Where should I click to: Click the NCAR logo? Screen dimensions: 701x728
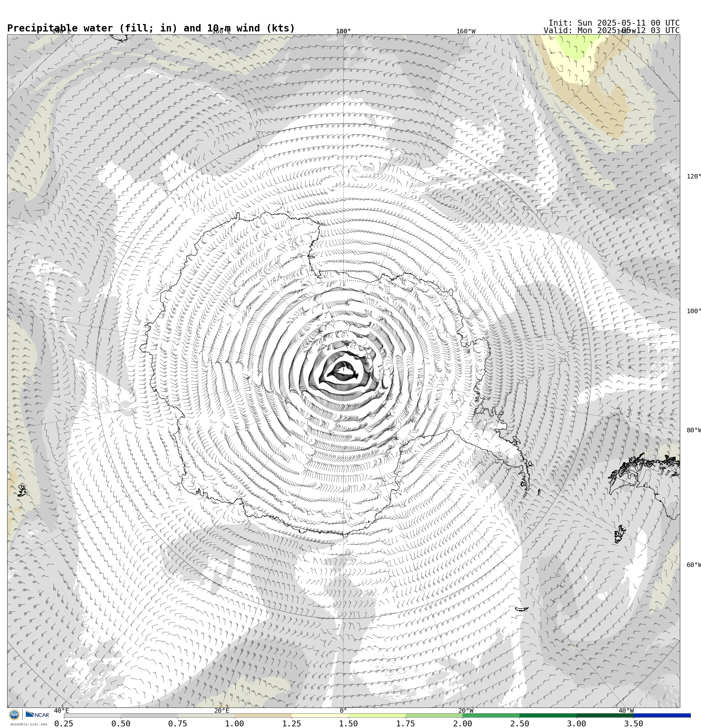tap(37, 715)
